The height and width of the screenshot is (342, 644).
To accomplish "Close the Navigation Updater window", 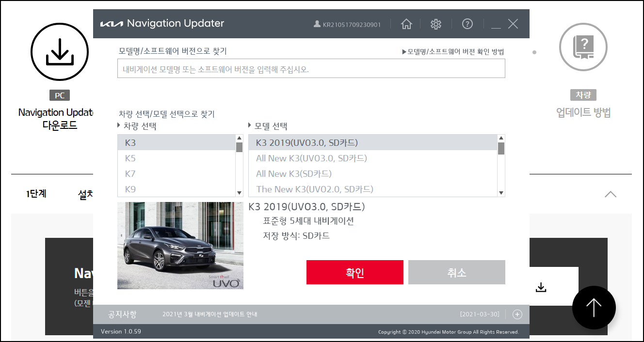I will click(513, 24).
